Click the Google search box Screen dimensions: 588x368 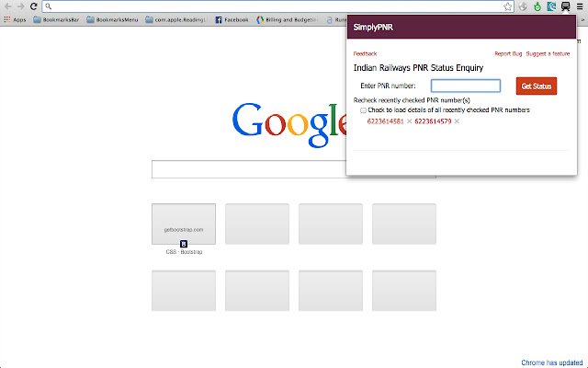[x=249, y=169]
